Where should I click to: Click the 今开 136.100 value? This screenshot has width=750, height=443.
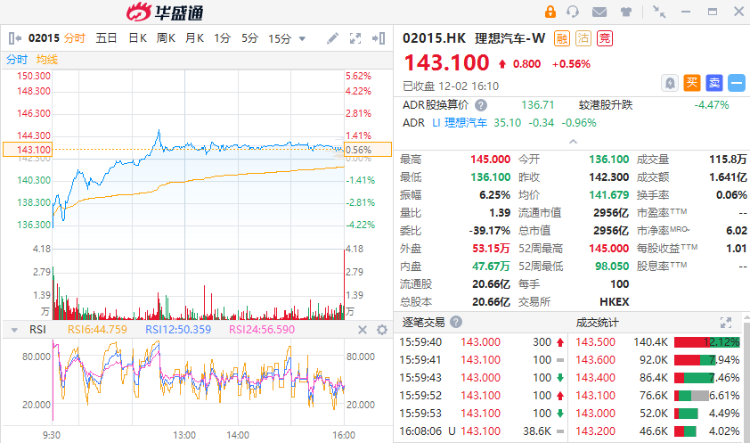tap(609, 159)
